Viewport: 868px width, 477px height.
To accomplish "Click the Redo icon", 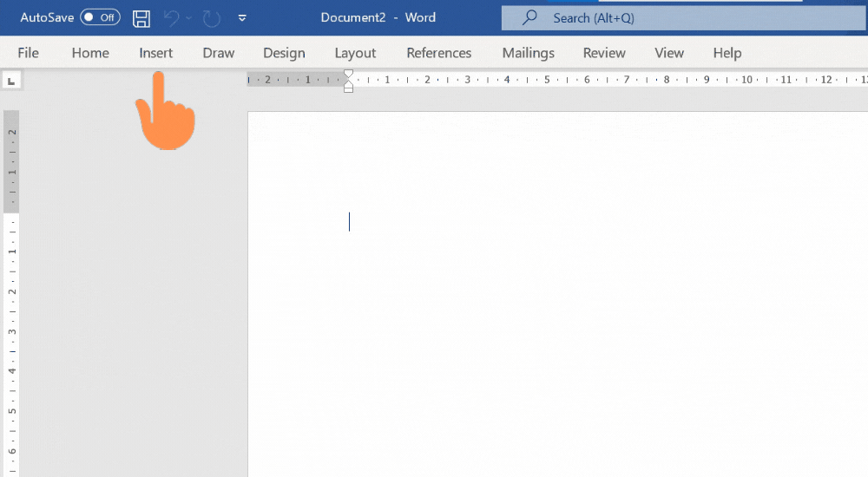I will click(x=211, y=17).
